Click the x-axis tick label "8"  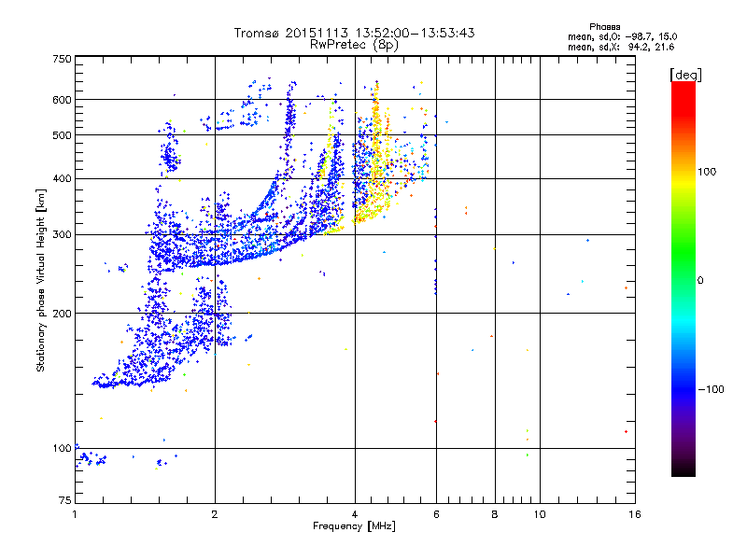point(495,514)
